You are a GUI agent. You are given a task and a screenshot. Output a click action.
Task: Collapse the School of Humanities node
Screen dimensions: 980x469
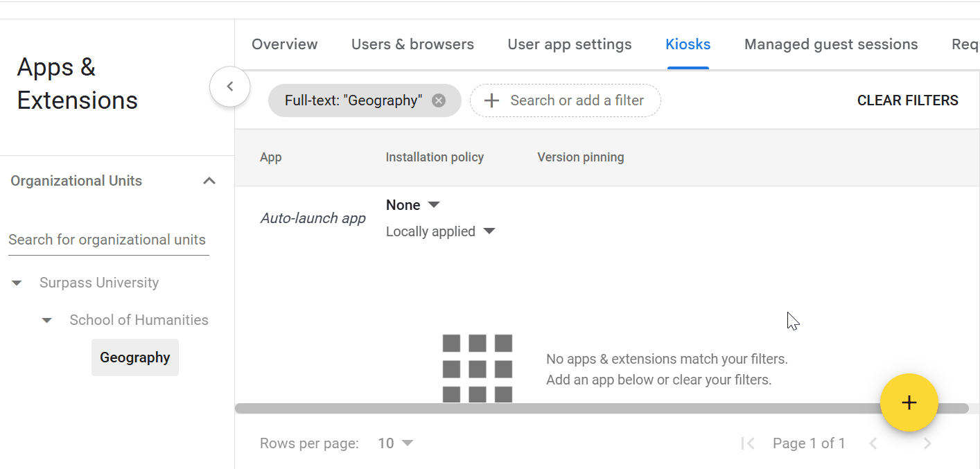coord(47,320)
